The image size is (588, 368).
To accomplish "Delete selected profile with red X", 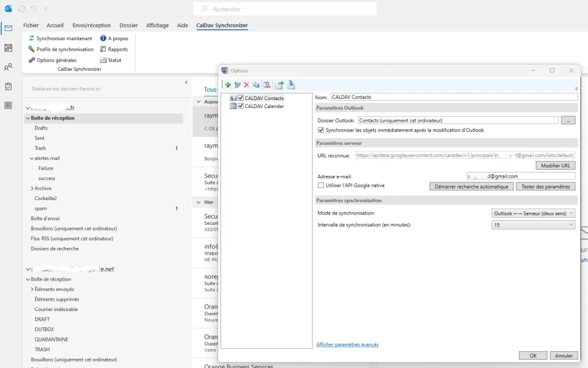I will (x=246, y=85).
